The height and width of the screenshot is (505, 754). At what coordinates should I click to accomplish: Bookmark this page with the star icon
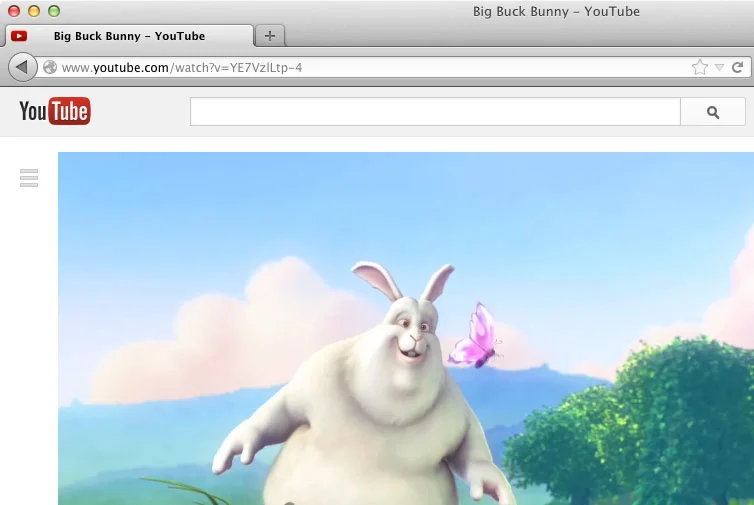tap(700, 68)
